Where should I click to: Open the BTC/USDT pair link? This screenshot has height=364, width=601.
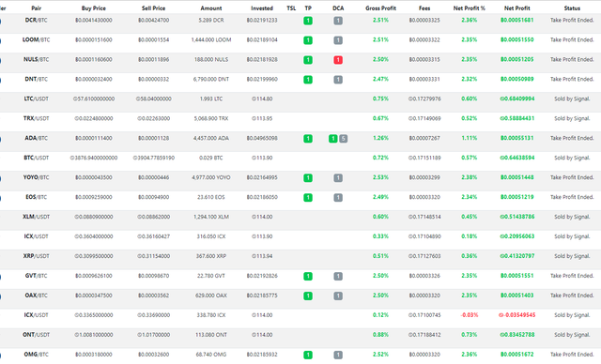click(x=36, y=158)
